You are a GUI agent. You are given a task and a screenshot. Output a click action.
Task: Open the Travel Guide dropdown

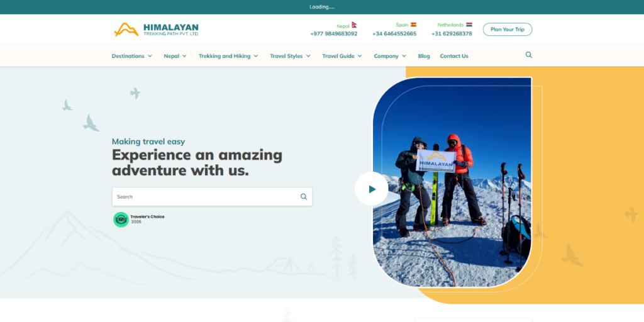[342, 56]
